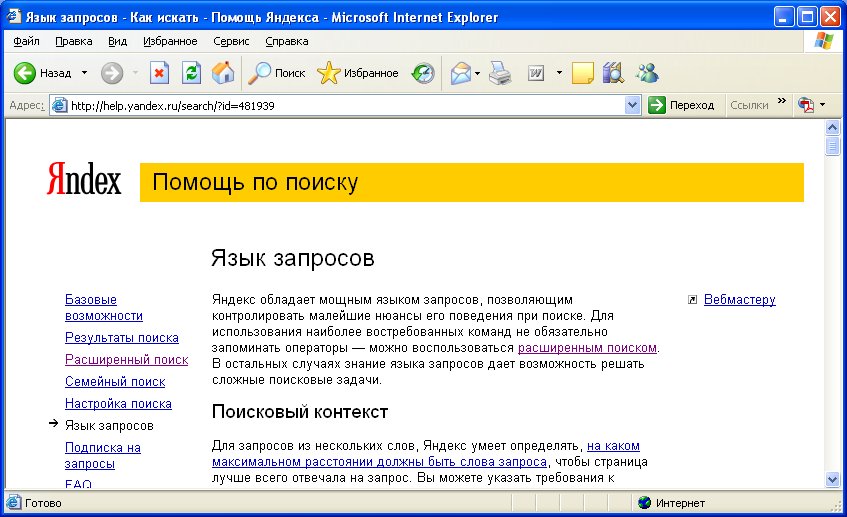Close the Internet Explorer window
The width and height of the screenshot is (847, 517).
[830, 17]
